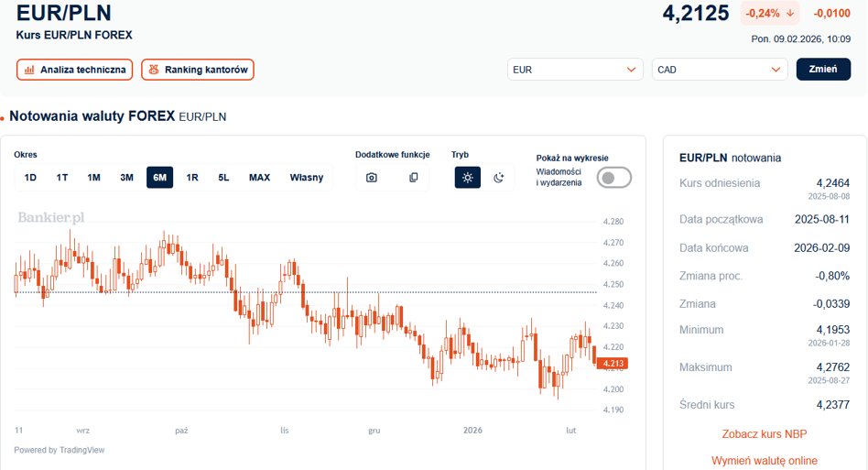868x470 pixels.
Task: Switch to dark mode moon icon
Action: (x=498, y=178)
